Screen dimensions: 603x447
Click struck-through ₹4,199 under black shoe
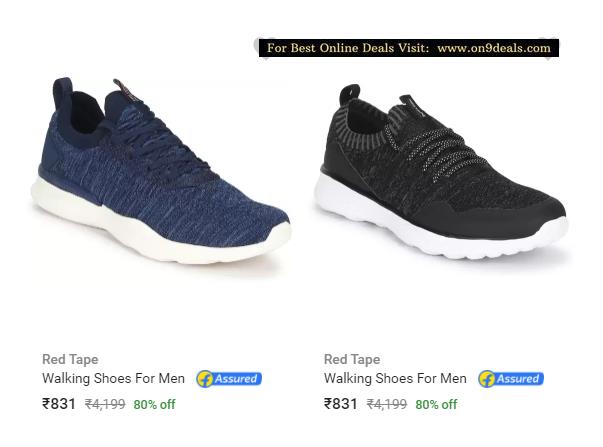tap(387, 404)
